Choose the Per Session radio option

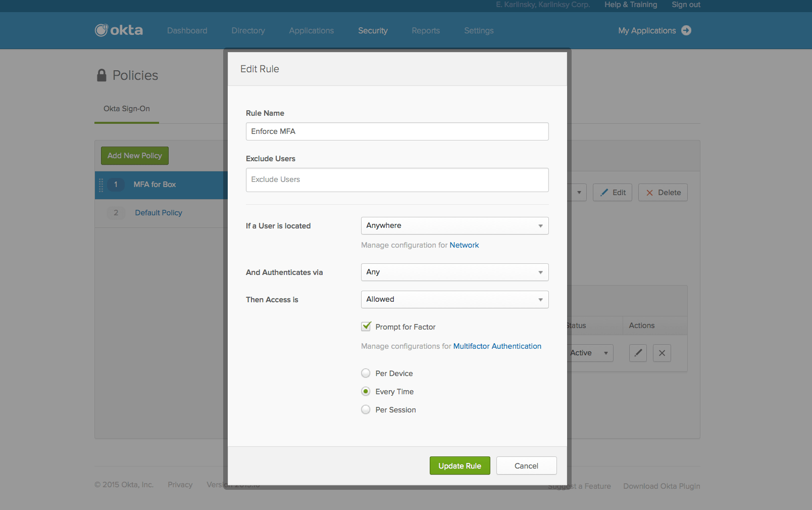click(x=366, y=409)
